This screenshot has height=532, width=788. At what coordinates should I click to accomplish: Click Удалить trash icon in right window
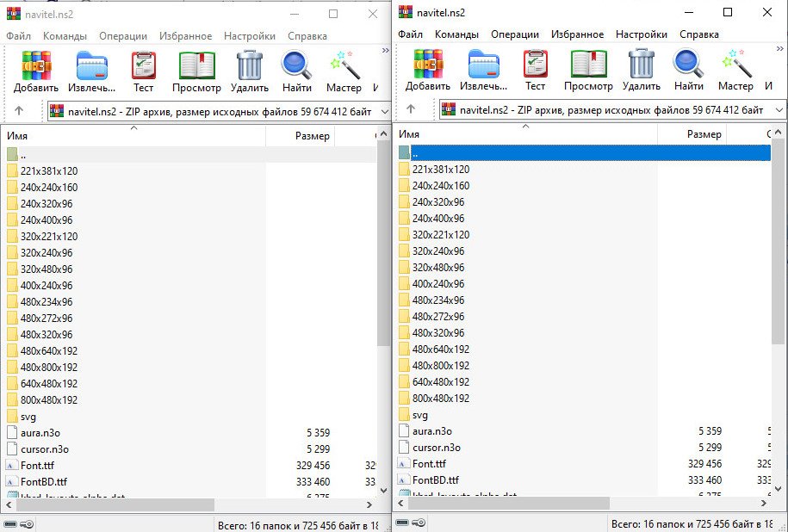coord(642,64)
